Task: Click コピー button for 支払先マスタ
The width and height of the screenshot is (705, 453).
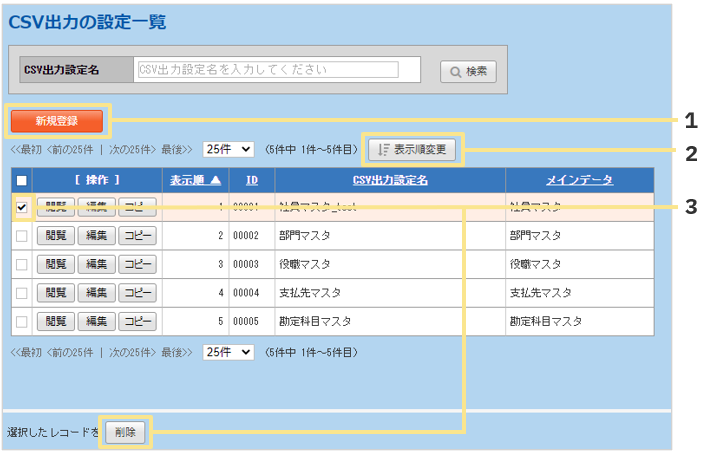Action: (137, 293)
